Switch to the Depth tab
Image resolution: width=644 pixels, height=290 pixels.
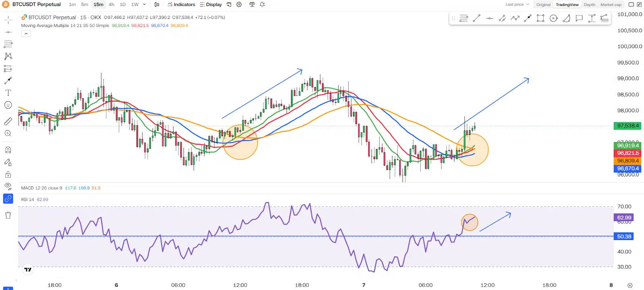(589, 5)
